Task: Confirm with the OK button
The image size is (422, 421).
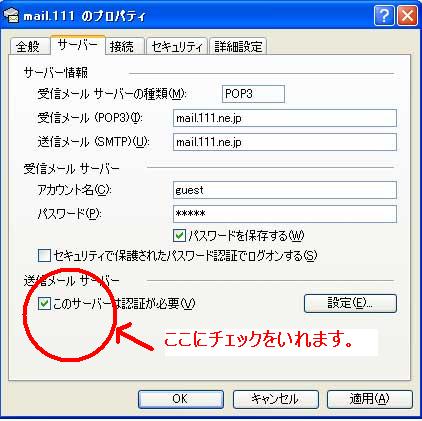Action: pyautogui.click(x=181, y=399)
